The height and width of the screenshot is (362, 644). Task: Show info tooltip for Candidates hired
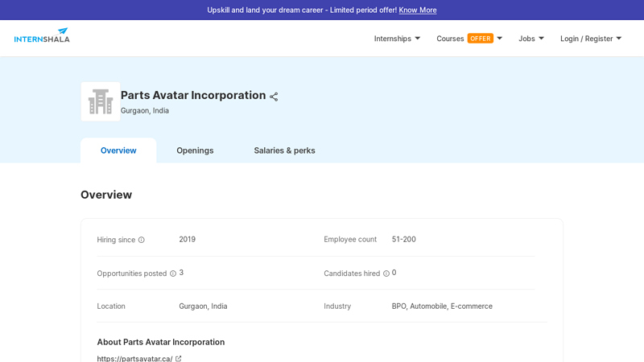tap(386, 274)
